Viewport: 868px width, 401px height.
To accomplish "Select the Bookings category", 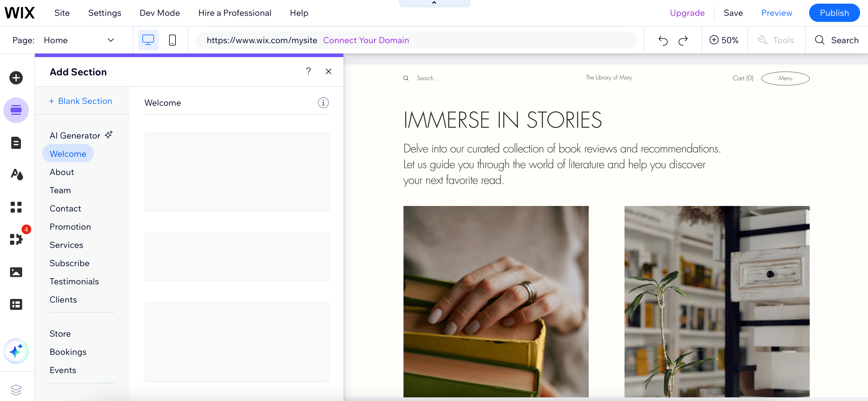I will pyautogui.click(x=68, y=352).
